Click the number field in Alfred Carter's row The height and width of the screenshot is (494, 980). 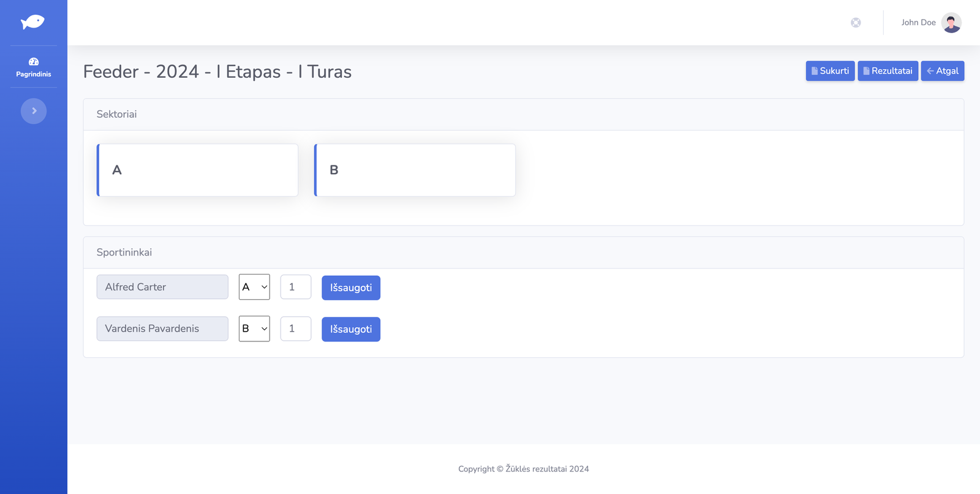[x=295, y=287]
